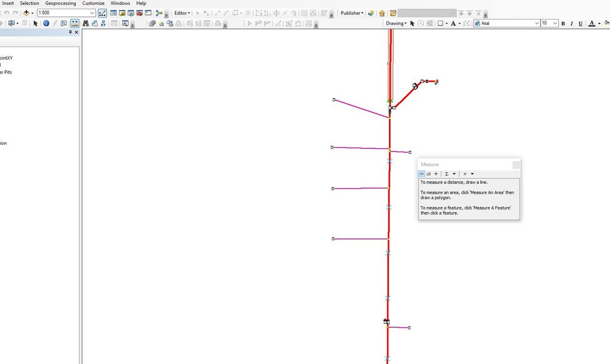Toggle the Measure tool on toolbar

(x=74, y=23)
